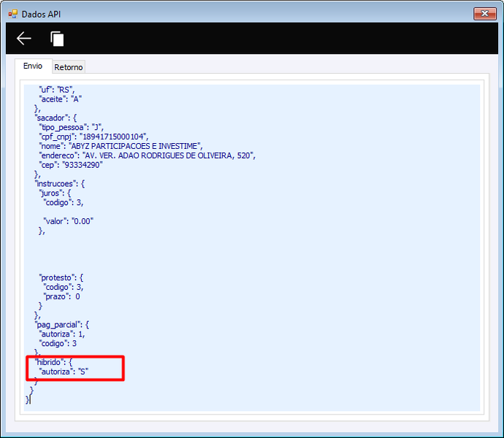Click the "cpf_cnpj" value 18941715000104

click(114, 137)
